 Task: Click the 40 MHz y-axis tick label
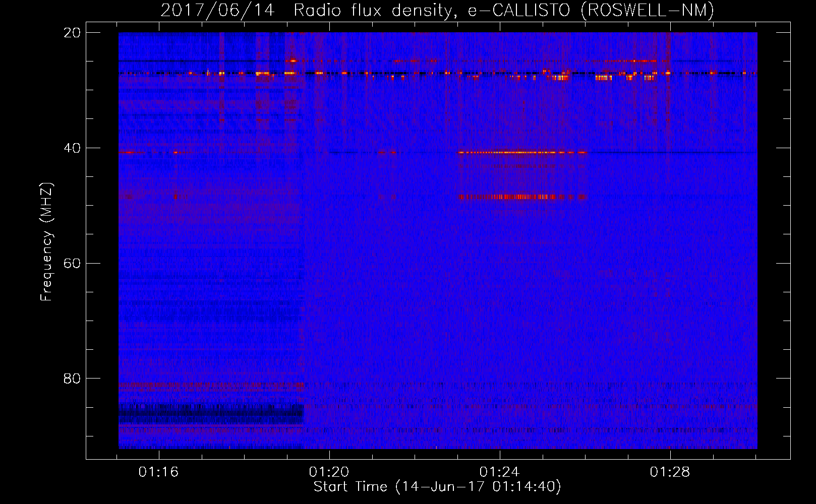(x=72, y=148)
